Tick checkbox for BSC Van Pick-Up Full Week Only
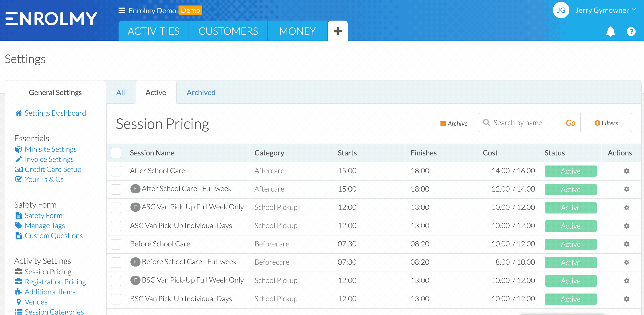644x315 pixels. pos(116,280)
